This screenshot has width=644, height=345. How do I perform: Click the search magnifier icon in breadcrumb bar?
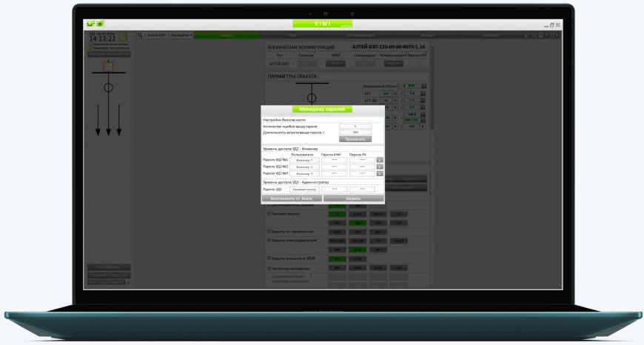click(x=141, y=35)
